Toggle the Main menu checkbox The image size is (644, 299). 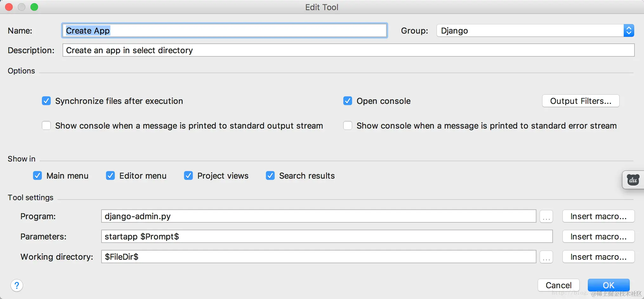click(x=37, y=176)
